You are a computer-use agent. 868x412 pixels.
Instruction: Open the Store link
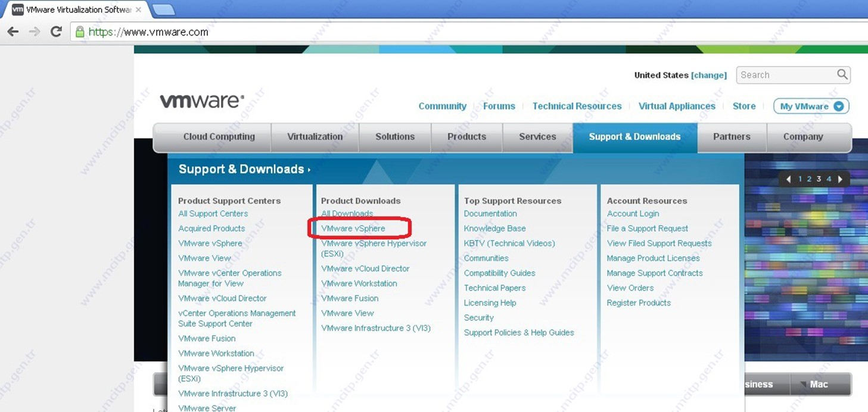click(x=744, y=107)
